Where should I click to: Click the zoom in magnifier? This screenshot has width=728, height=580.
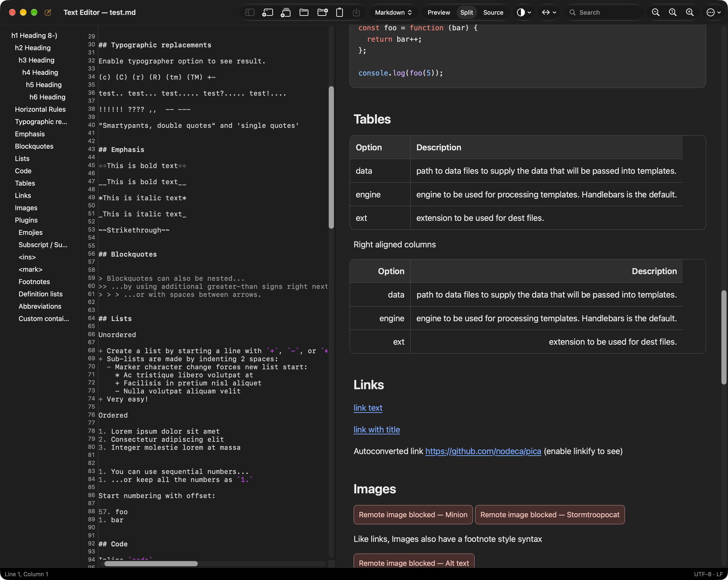(x=689, y=13)
